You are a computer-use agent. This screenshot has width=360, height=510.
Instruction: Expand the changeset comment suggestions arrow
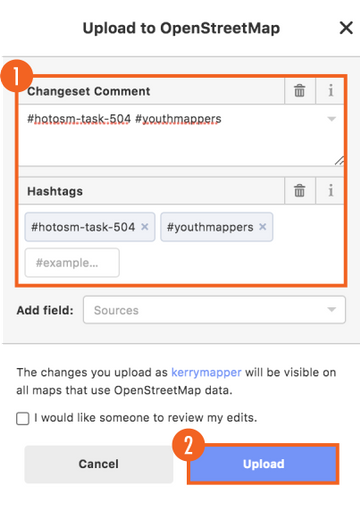click(x=331, y=119)
